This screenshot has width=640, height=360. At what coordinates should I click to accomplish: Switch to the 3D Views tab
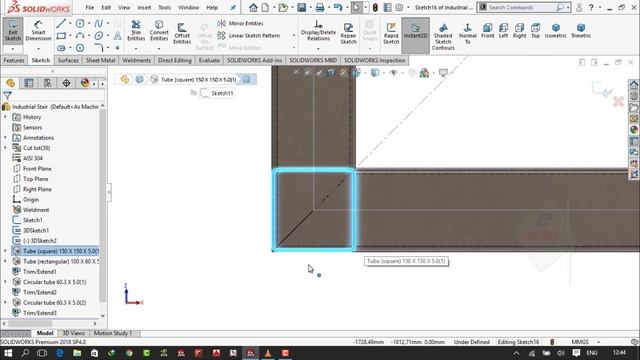73,333
